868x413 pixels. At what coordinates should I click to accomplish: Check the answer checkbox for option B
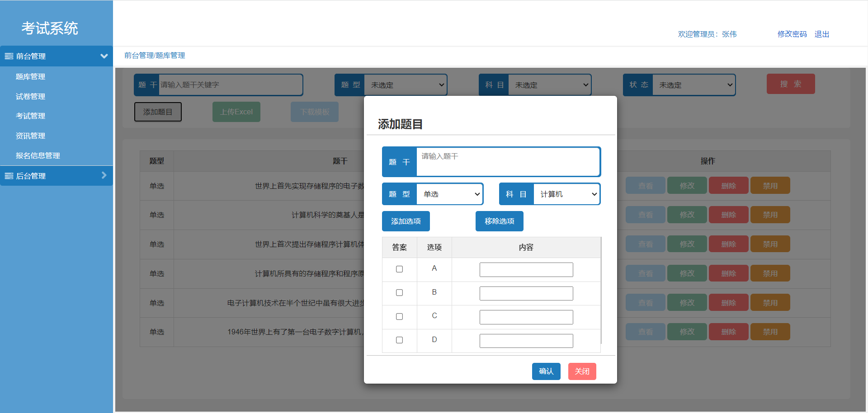point(399,292)
